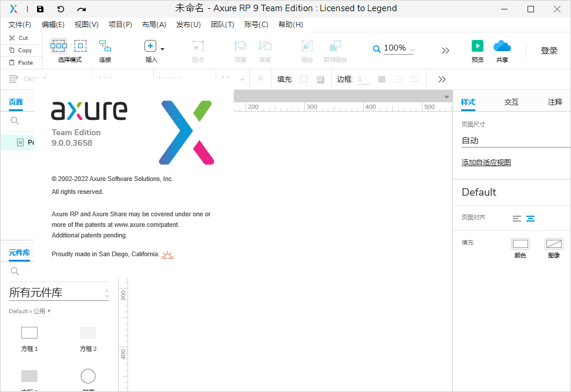Click the 插入 plus icon

click(150, 46)
